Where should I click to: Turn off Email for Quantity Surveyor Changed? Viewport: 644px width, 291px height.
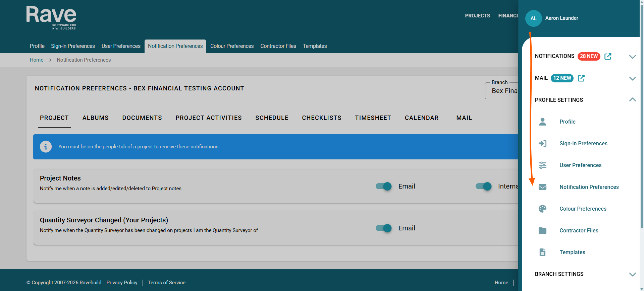[384, 228]
